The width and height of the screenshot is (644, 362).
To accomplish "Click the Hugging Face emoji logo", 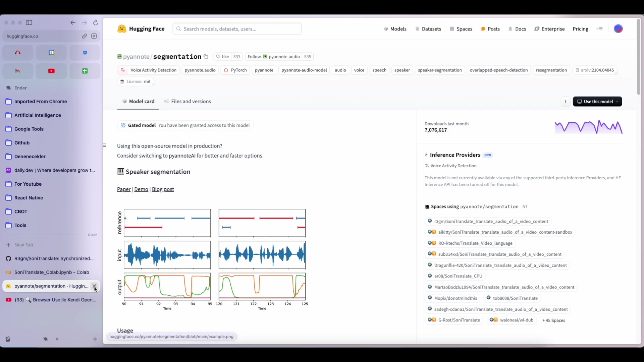I will (122, 29).
